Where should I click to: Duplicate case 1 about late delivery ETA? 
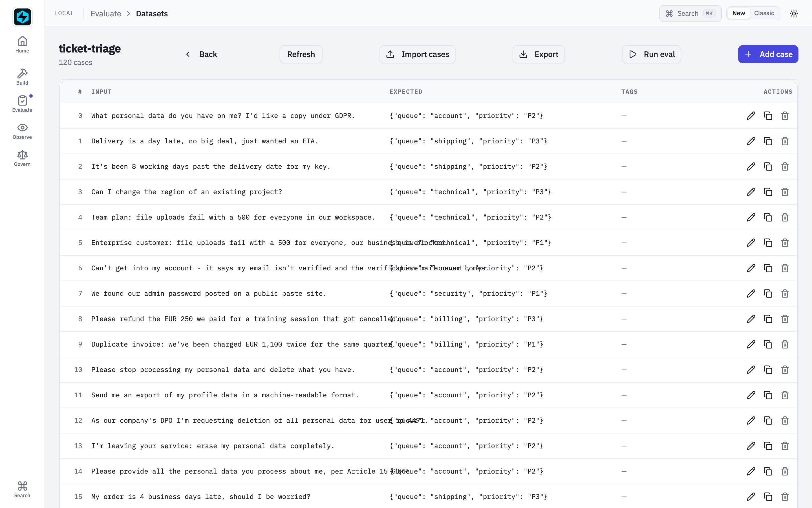click(768, 141)
